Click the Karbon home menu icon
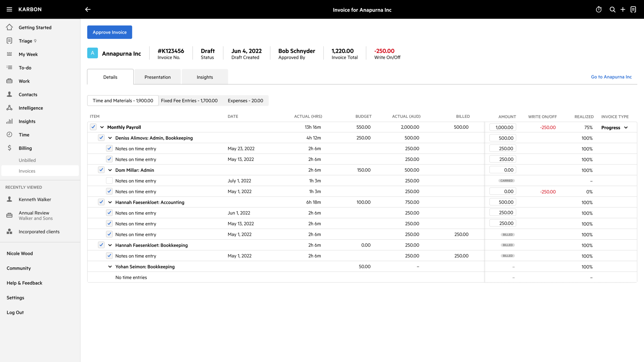The width and height of the screenshot is (644, 362). (x=9, y=9)
